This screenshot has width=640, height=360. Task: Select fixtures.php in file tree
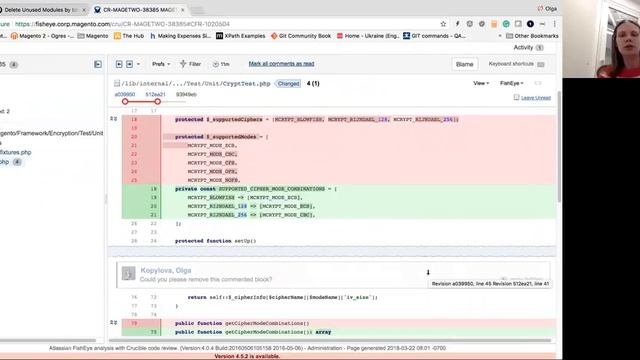(16, 152)
